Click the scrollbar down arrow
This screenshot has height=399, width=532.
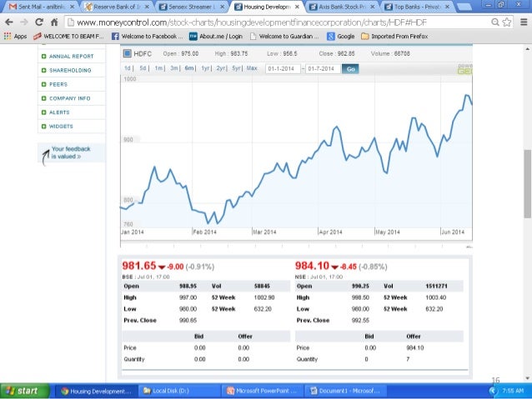527,378
